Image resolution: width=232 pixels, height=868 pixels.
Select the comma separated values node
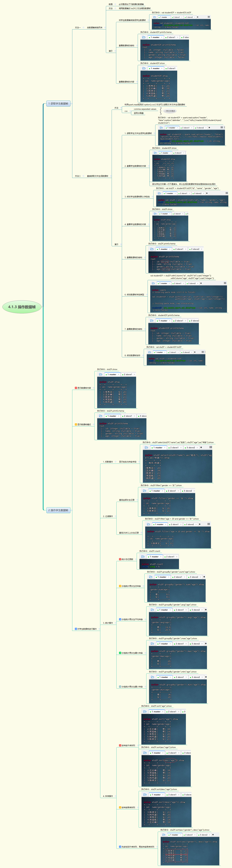(145, 109)
